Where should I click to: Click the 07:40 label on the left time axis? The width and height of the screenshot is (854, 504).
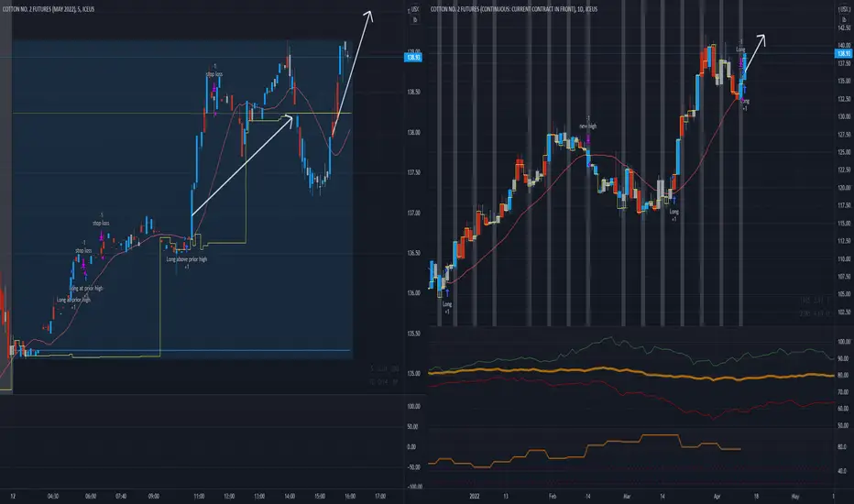121,497
